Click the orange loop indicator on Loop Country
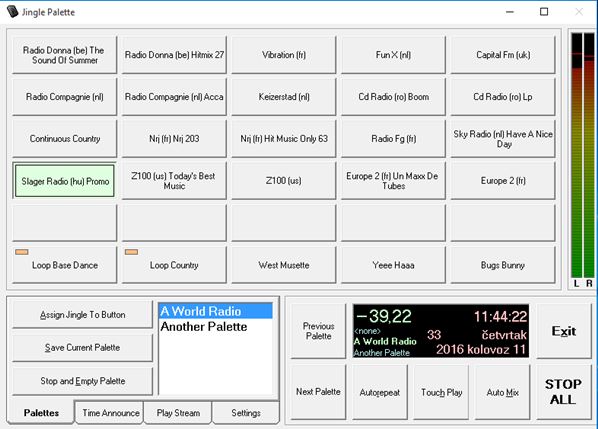 pos(132,252)
